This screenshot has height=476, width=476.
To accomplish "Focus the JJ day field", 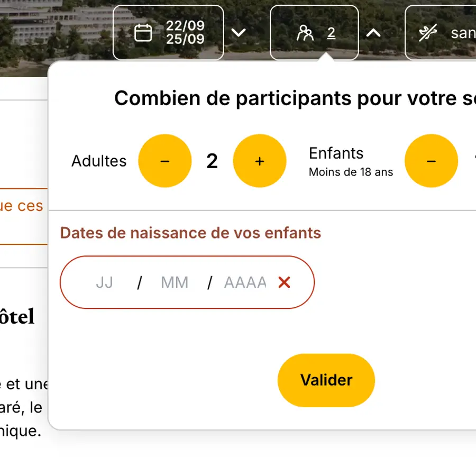I will pyautogui.click(x=105, y=282).
